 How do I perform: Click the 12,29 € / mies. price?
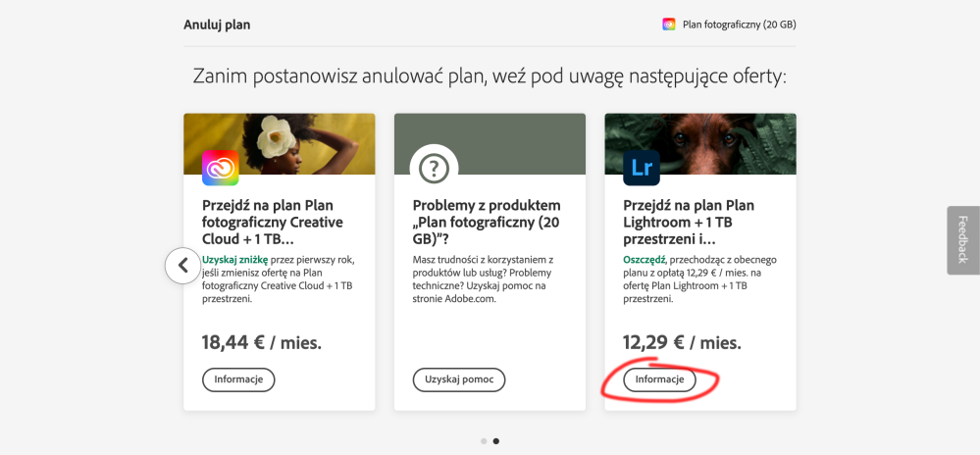pos(682,342)
